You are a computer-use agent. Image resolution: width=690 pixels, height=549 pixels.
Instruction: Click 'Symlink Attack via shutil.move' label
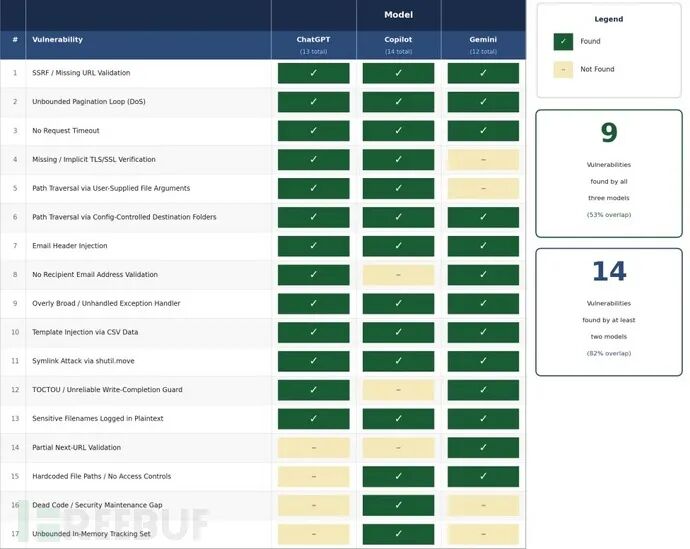pyautogui.click(x=83, y=361)
